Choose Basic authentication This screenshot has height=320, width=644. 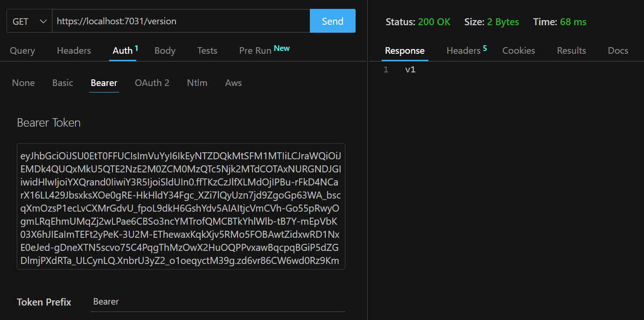click(x=63, y=83)
